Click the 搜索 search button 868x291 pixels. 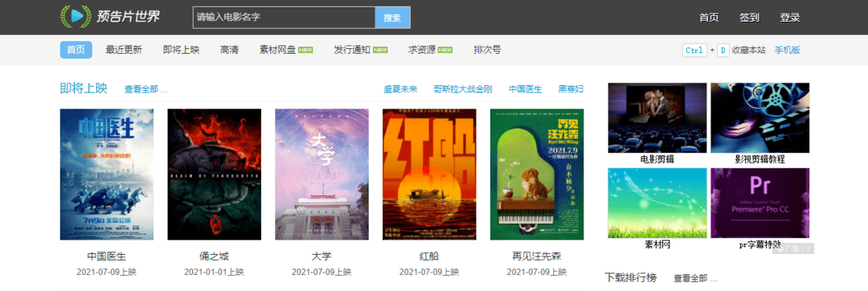point(392,17)
